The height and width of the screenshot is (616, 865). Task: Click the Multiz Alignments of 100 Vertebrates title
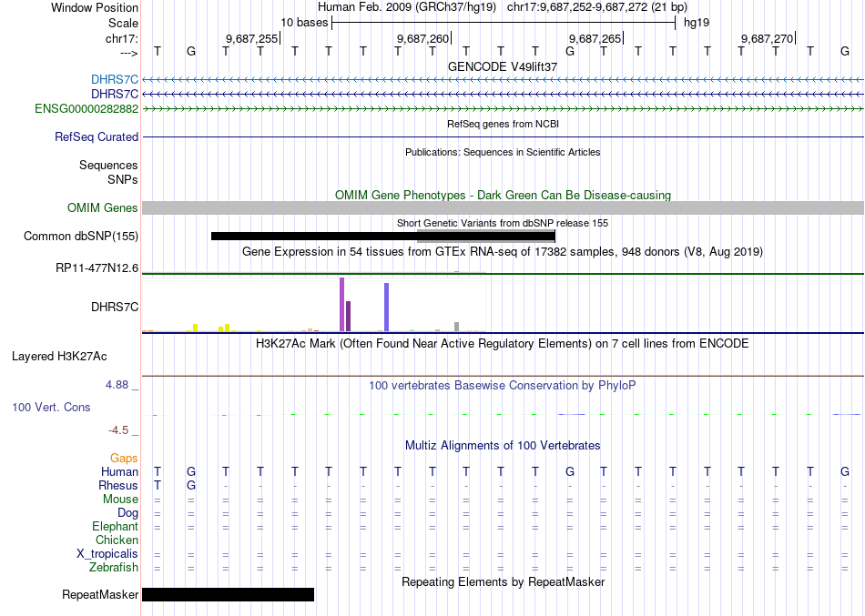pos(503,445)
